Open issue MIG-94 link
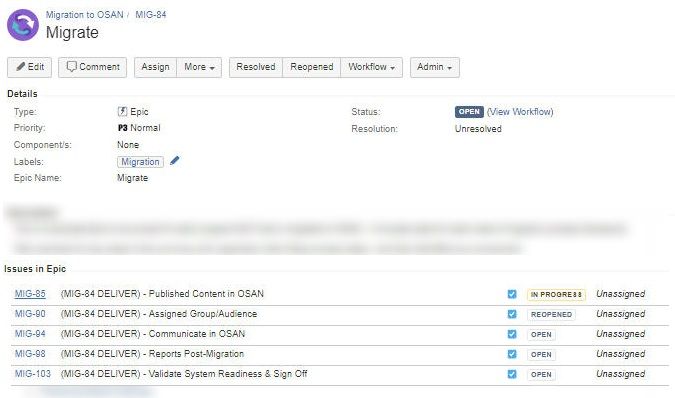The image size is (675, 398). pos(30,334)
